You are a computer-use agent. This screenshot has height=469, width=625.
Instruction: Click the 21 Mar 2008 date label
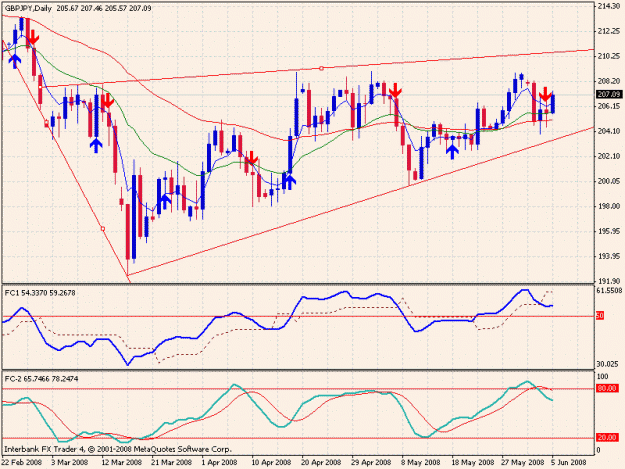[172, 463]
